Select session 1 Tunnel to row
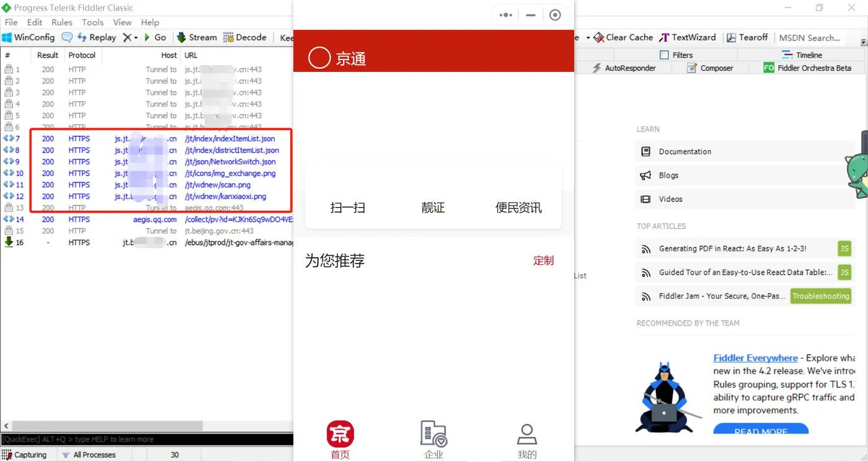 146,69
